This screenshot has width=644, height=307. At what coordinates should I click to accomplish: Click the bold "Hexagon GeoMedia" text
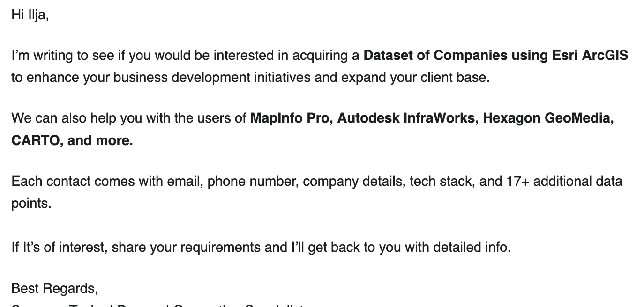[547, 118]
